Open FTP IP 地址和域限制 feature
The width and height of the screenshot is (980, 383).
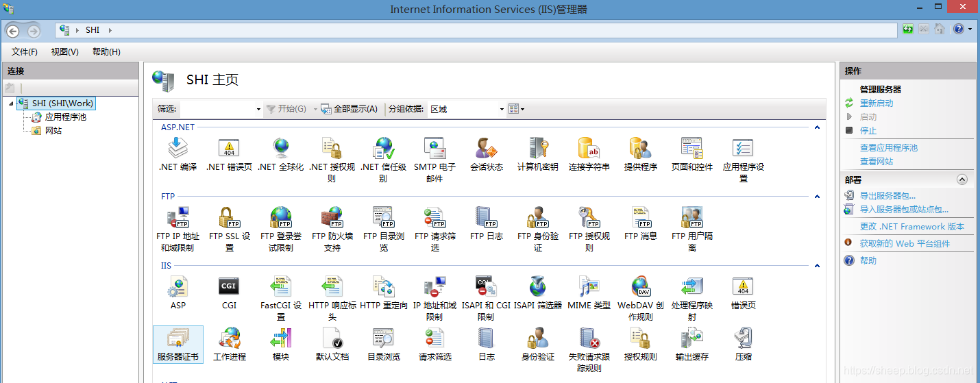[x=177, y=229]
